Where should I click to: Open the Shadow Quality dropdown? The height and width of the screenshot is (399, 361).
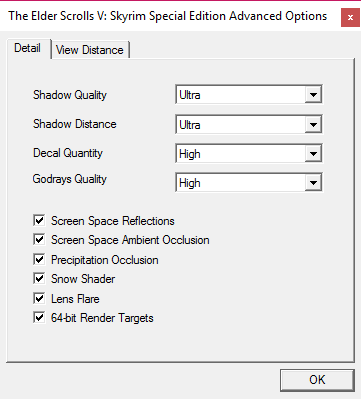[x=249, y=95]
